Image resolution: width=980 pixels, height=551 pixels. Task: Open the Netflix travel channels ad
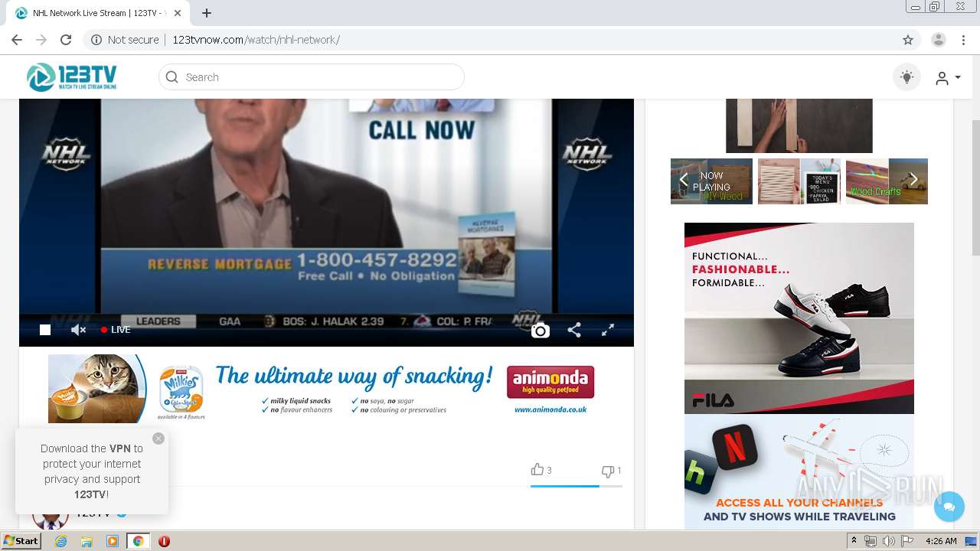point(799,472)
